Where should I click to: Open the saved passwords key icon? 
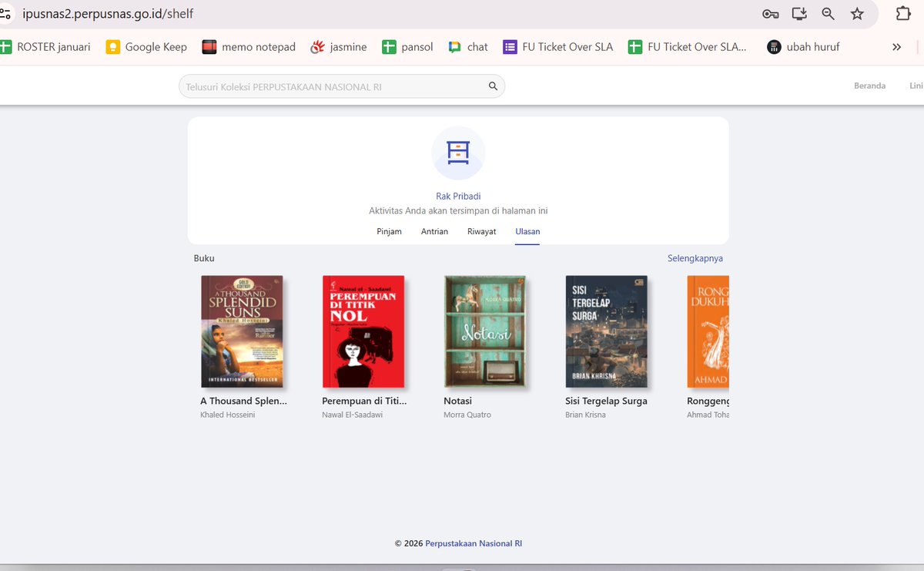770,14
